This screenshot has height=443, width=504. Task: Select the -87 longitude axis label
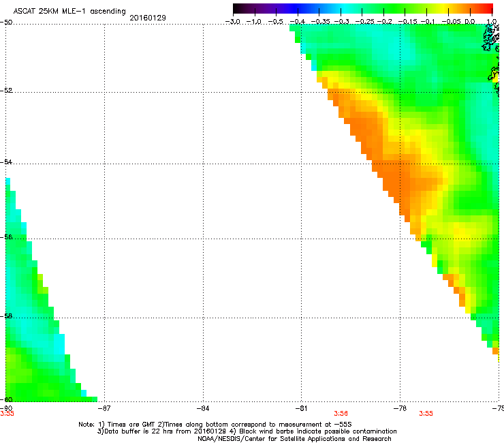pyautogui.click(x=104, y=408)
